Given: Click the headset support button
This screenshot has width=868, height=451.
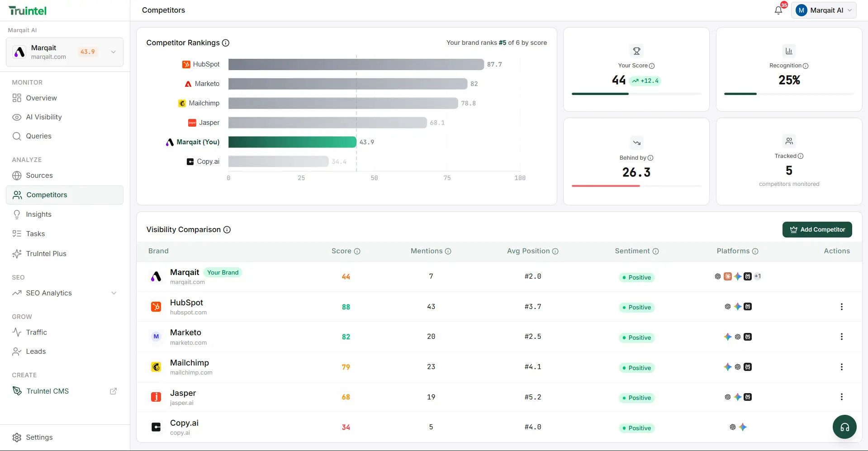Looking at the screenshot, I should (844, 427).
